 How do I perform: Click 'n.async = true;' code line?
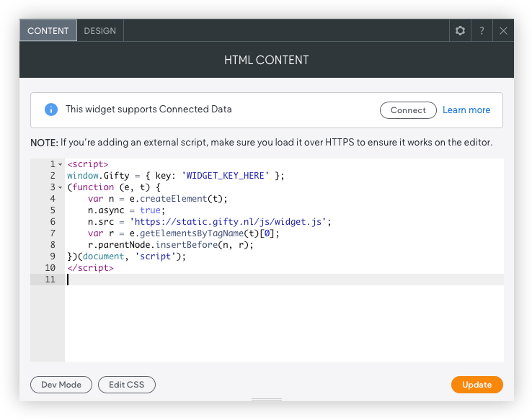pos(126,210)
